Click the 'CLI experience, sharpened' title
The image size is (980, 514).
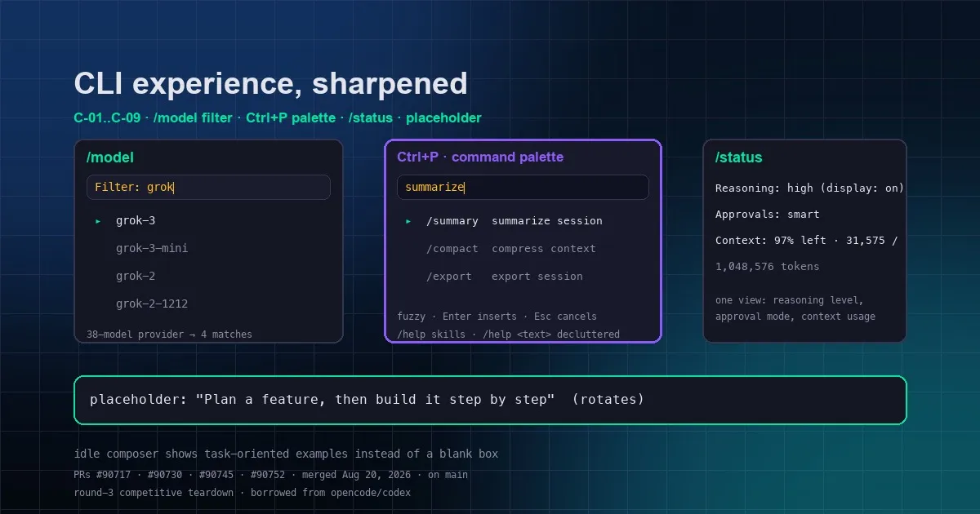tap(270, 84)
